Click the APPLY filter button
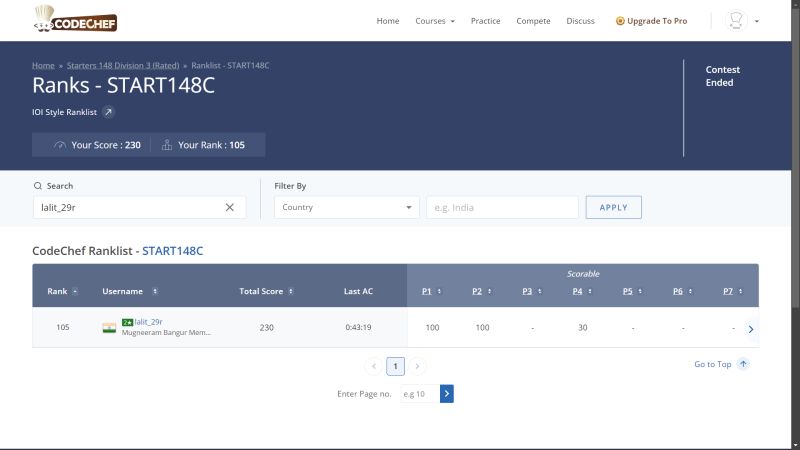Viewport: 800px width, 450px height. click(613, 207)
